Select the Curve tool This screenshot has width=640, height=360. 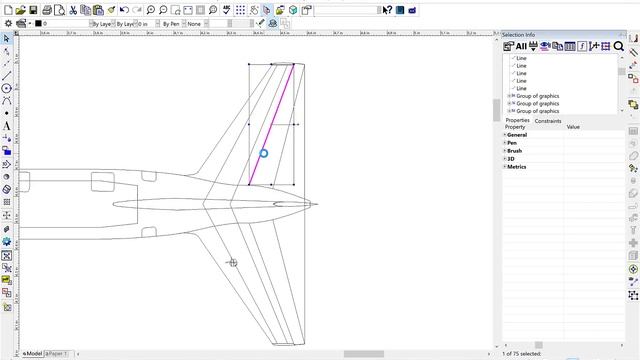[x=7, y=101]
